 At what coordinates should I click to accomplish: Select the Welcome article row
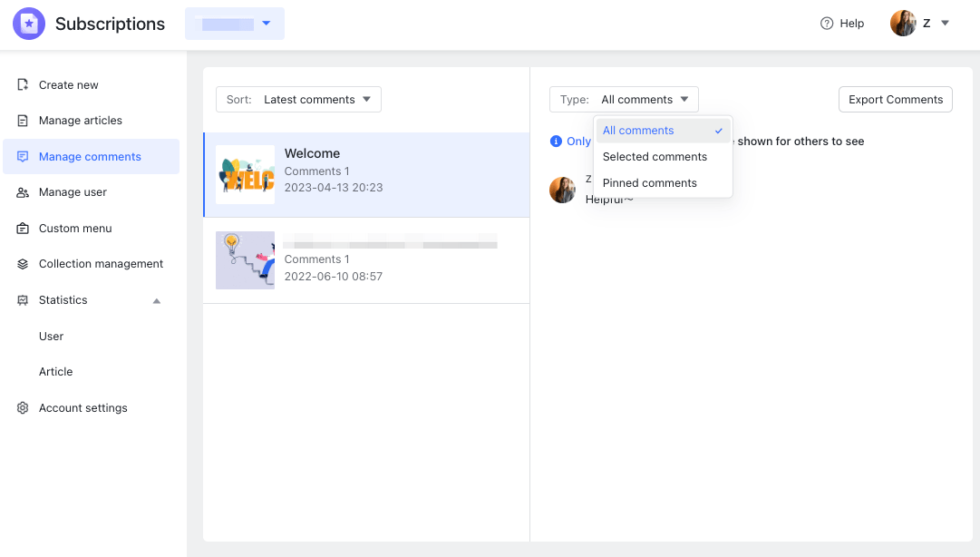coord(367,174)
